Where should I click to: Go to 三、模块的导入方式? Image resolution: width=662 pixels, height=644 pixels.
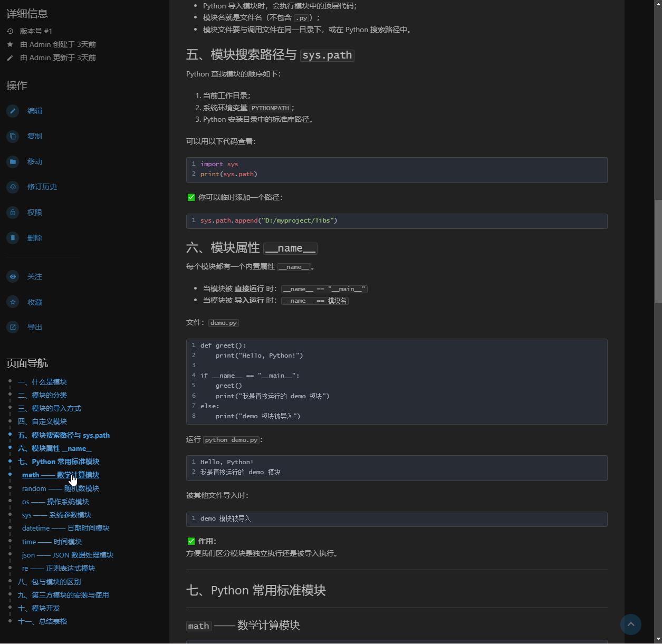[x=50, y=408]
